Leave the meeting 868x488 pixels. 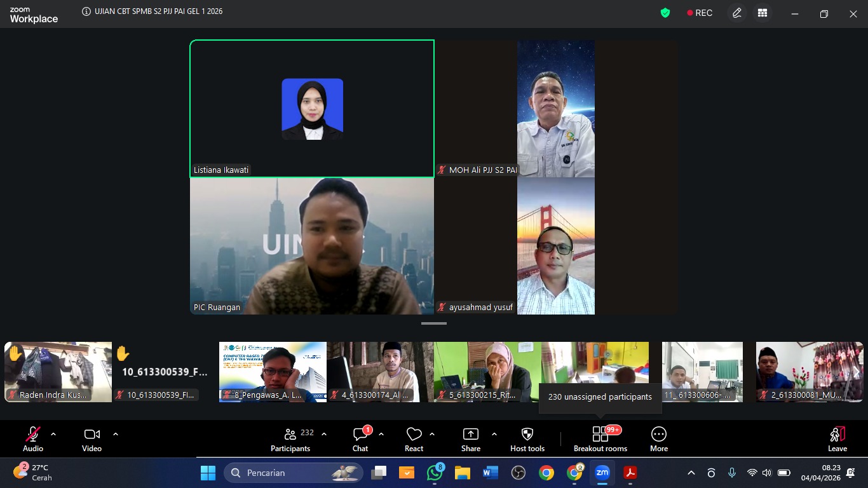click(x=837, y=439)
